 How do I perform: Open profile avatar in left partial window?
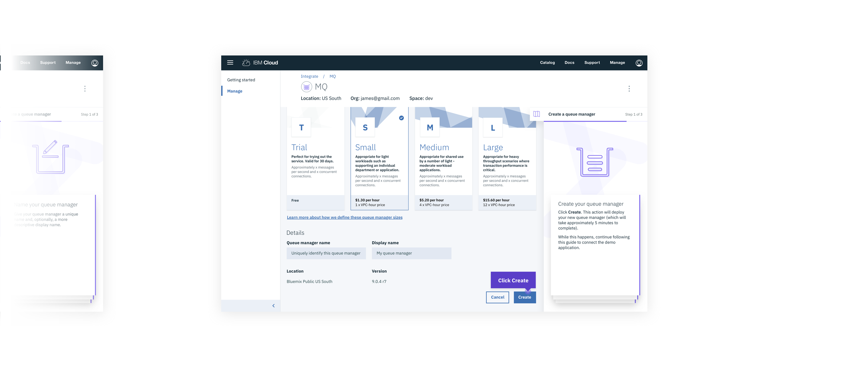95,63
